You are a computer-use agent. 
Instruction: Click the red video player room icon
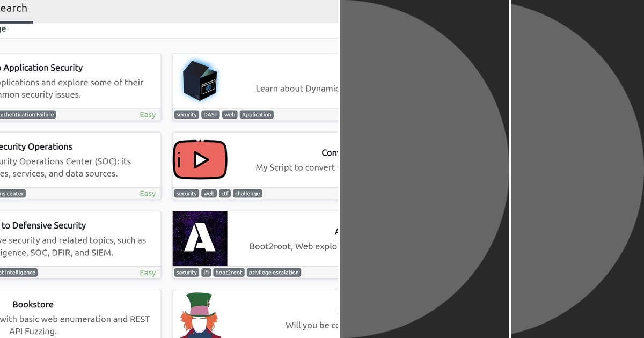tap(200, 159)
